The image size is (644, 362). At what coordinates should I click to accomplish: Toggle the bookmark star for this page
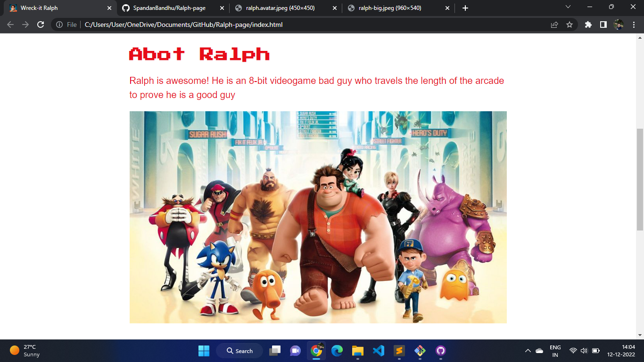point(570,24)
